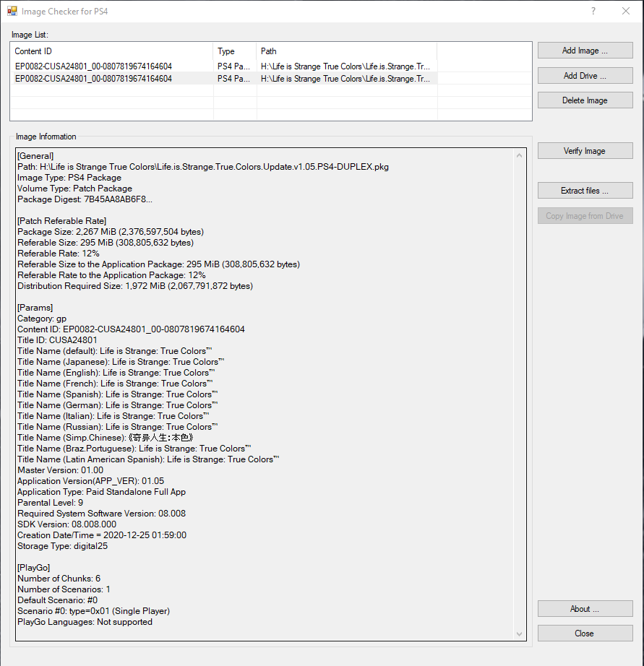Click the Path column header
Viewport: 644px width, 666px height.
346,51
